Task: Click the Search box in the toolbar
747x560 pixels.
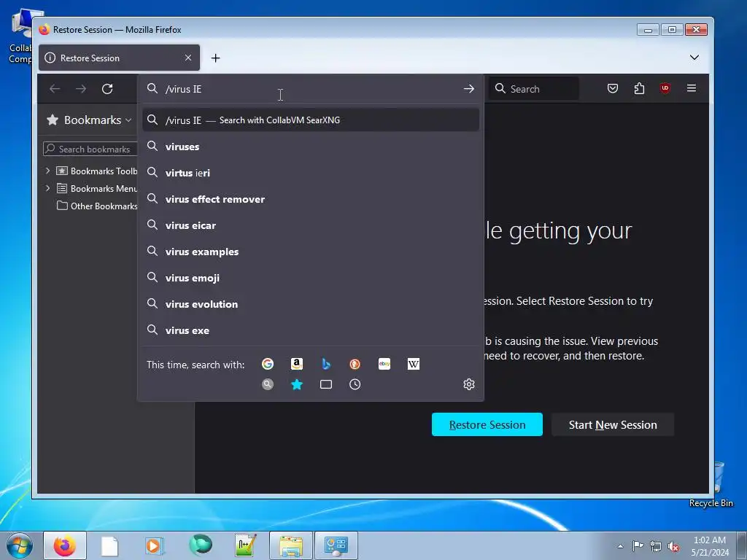Action: coord(534,88)
